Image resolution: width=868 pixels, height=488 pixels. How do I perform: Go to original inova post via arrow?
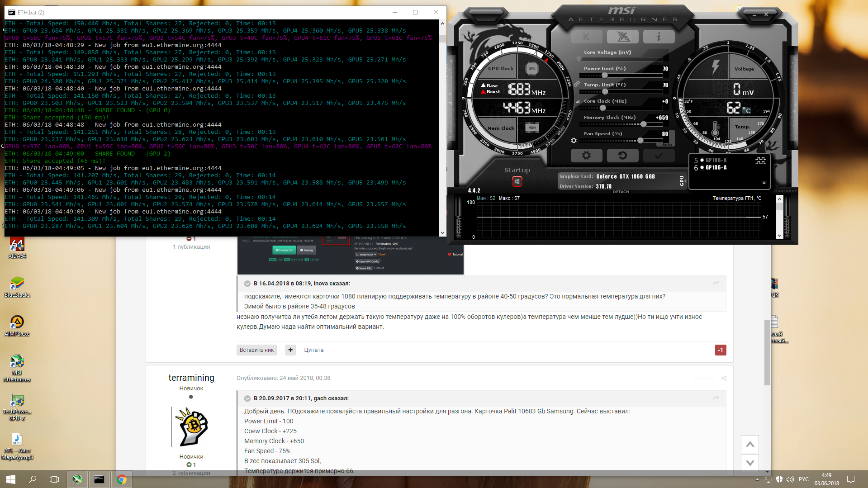pyautogui.click(x=716, y=283)
